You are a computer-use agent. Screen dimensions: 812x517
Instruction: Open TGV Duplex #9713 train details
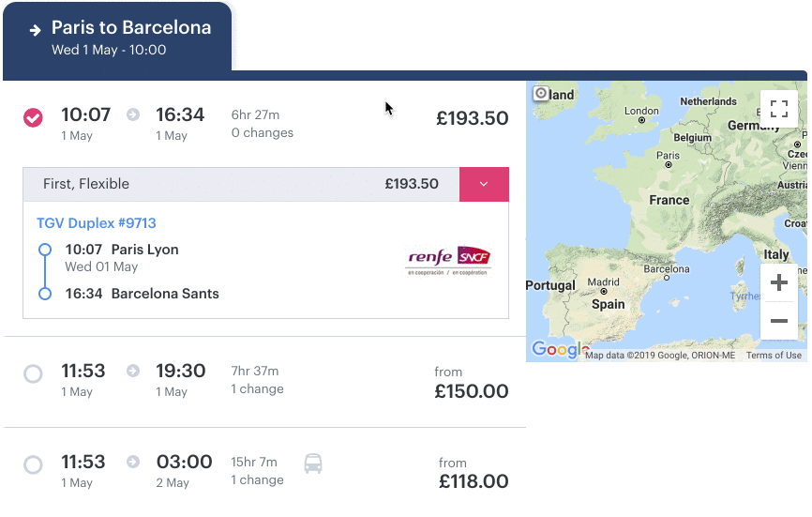97,223
